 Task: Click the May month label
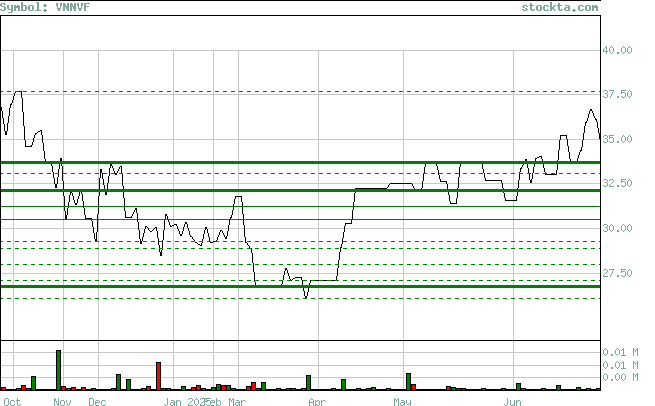point(402,401)
